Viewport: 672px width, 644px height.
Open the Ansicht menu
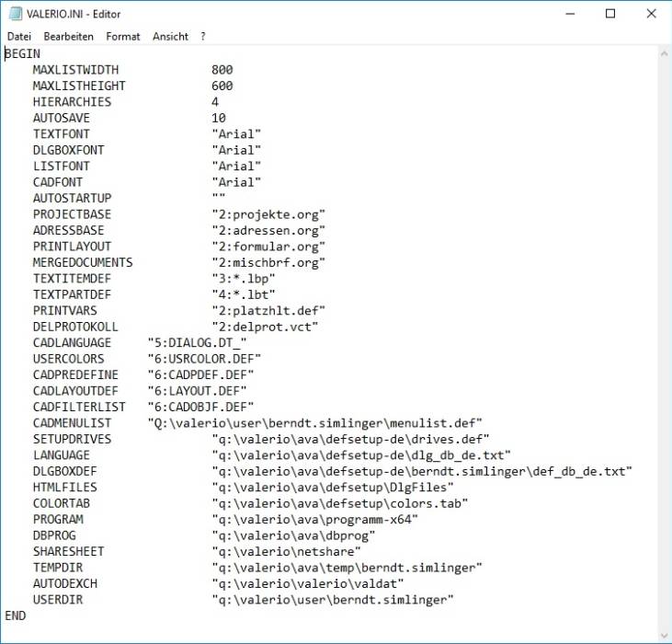click(x=170, y=36)
